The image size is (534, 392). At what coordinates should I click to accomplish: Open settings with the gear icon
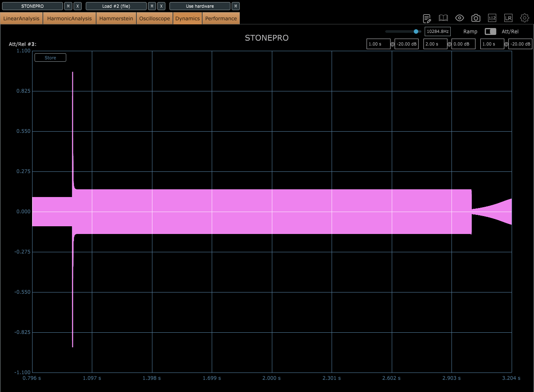click(525, 18)
